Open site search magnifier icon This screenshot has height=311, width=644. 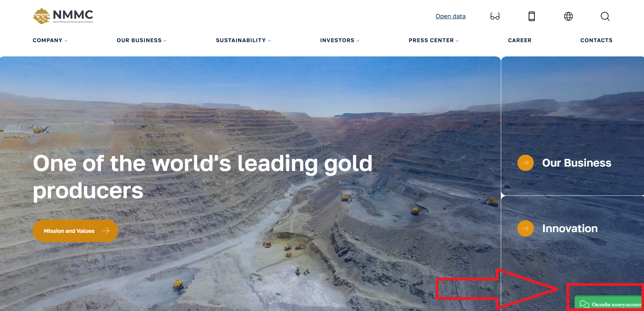click(605, 16)
